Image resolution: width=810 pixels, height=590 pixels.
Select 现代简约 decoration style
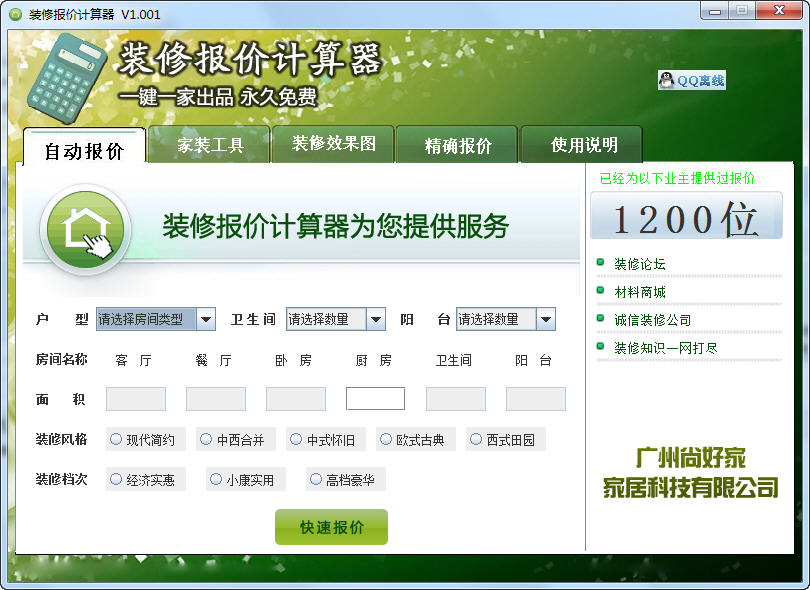[116, 439]
